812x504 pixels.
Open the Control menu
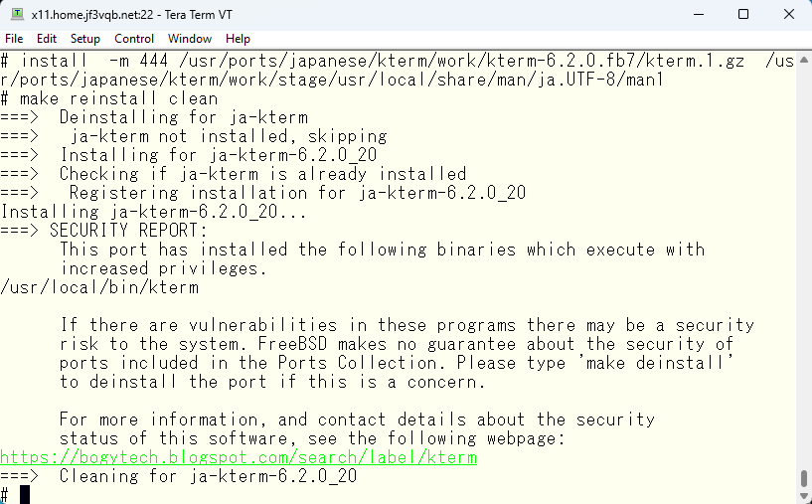point(134,39)
